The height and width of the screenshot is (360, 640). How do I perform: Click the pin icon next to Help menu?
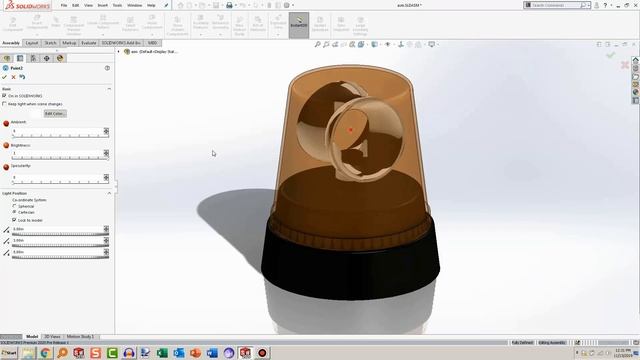click(166, 5)
